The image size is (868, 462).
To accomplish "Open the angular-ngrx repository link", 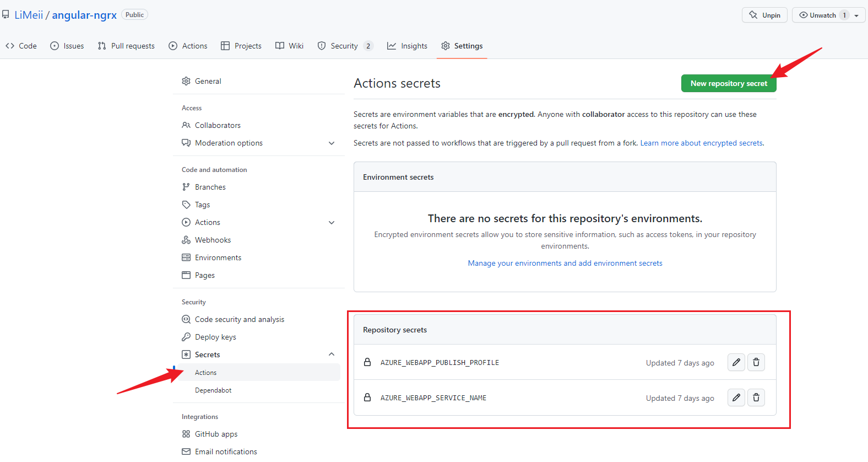I will (x=84, y=15).
